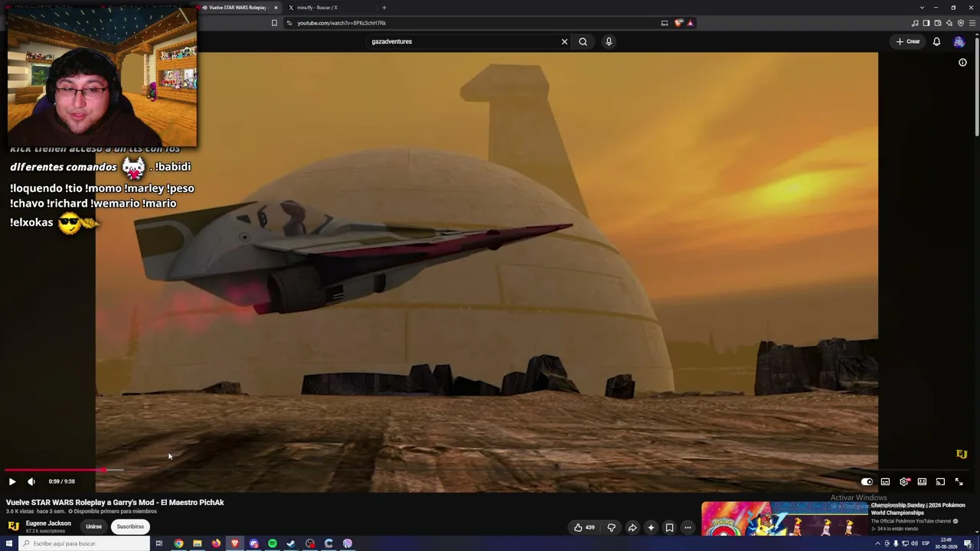980x551 pixels.
Task: Open the Crear menu button
Action: tap(908, 41)
